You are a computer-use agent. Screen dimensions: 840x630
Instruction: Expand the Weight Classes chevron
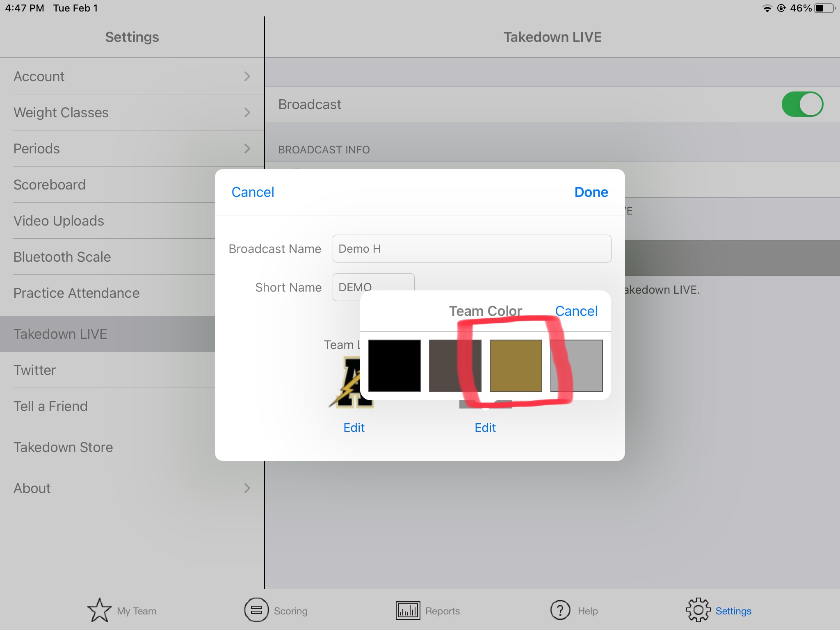(x=247, y=112)
